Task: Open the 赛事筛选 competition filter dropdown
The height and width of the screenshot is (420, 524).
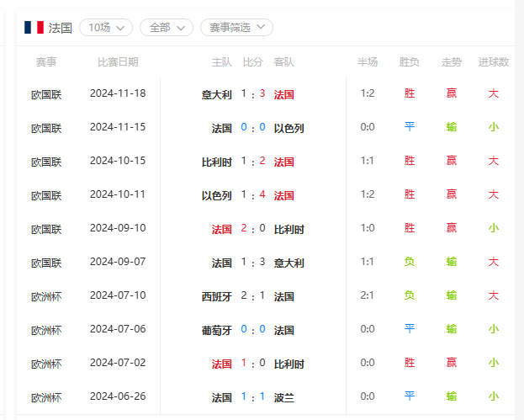Action: [x=236, y=28]
